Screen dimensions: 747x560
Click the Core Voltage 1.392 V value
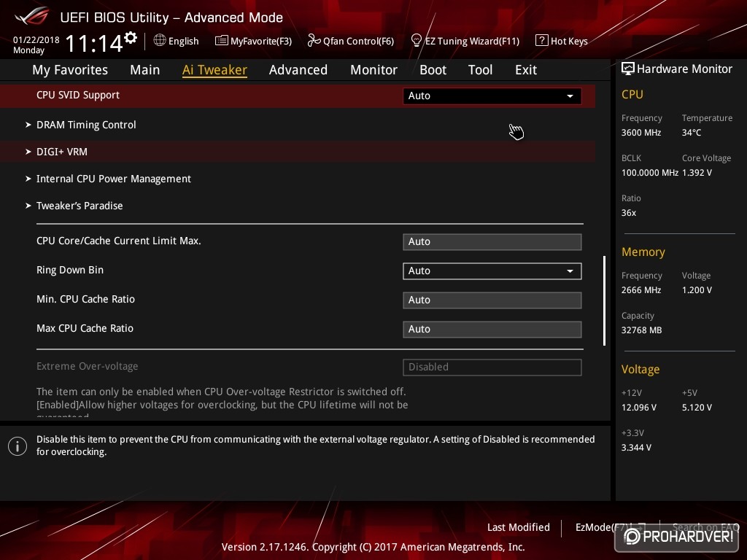(x=697, y=173)
